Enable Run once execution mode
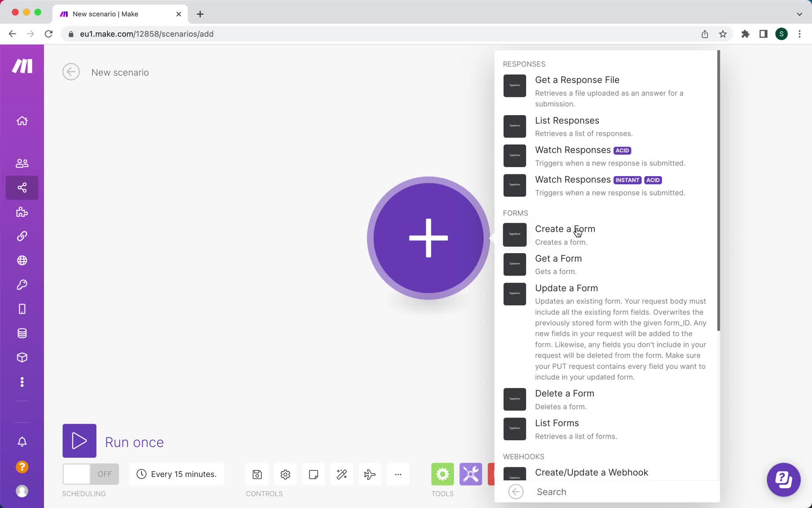The height and width of the screenshot is (508, 812). coord(79,441)
